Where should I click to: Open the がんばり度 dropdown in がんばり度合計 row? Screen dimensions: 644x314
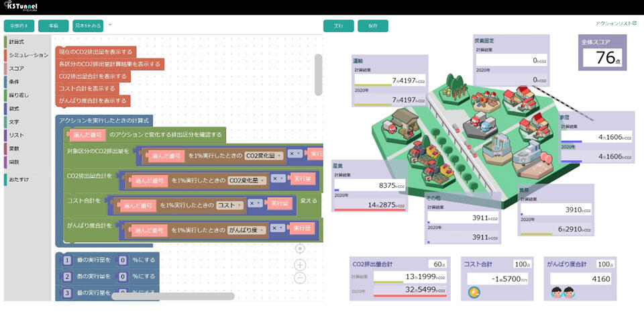pos(247,229)
